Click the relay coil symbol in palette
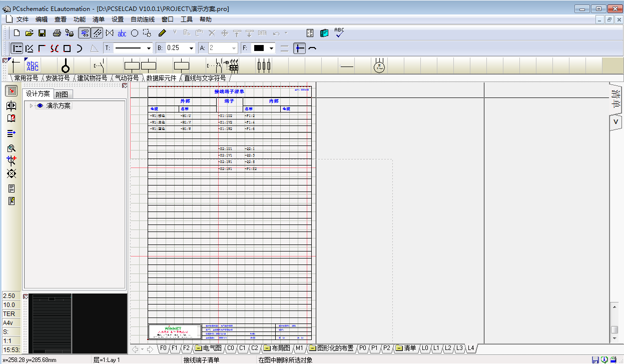Viewport: 624px width, 364px height. pos(181,65)
